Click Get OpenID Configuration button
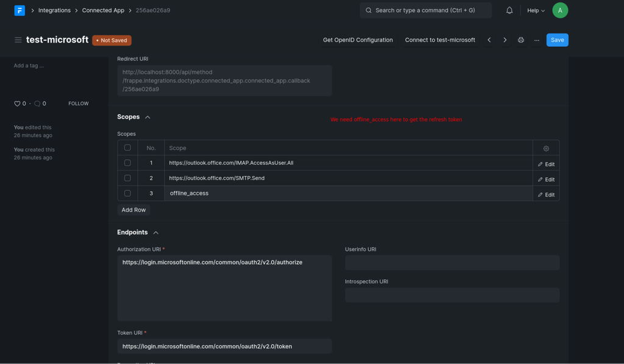 tap(358, 40)
